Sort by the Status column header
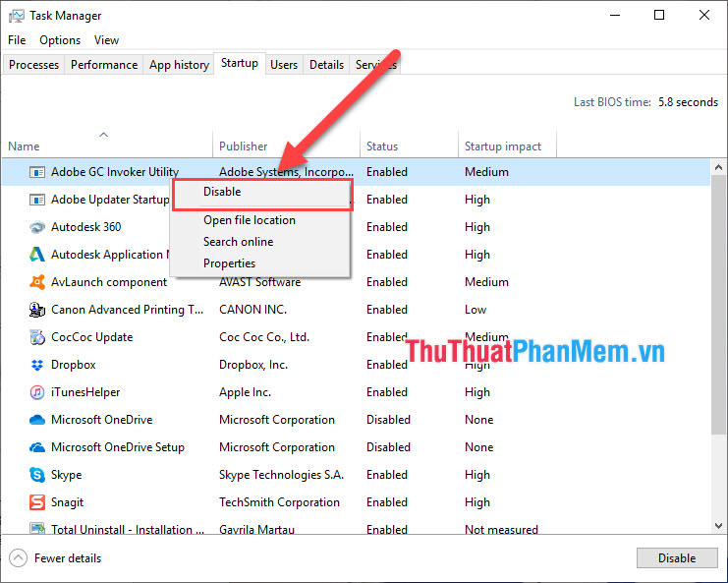 pyautogui.click(x=409, y=146)
